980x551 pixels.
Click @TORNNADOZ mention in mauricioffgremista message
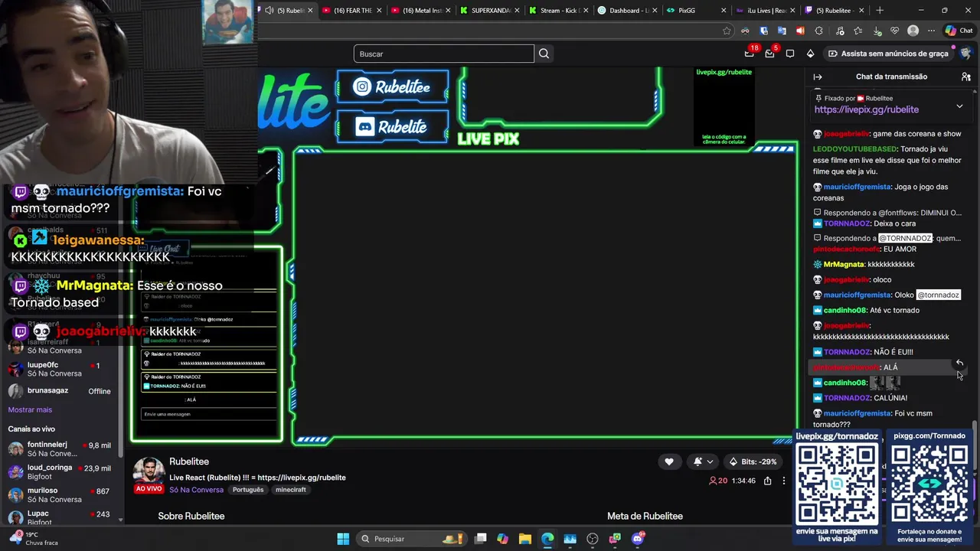[x=938, y=295]
